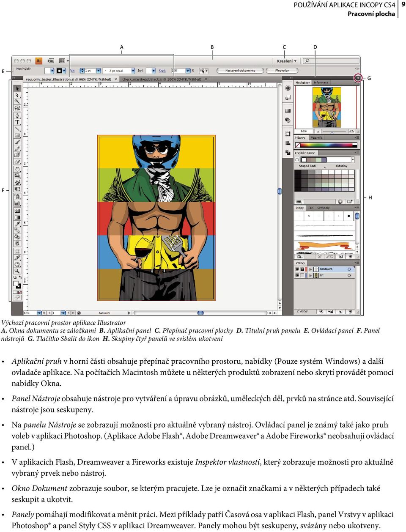Image resolution: width=406 pixels, height=532 pixels.
Task: Toggle visibility eye of art layer
Action: point(297,275)
